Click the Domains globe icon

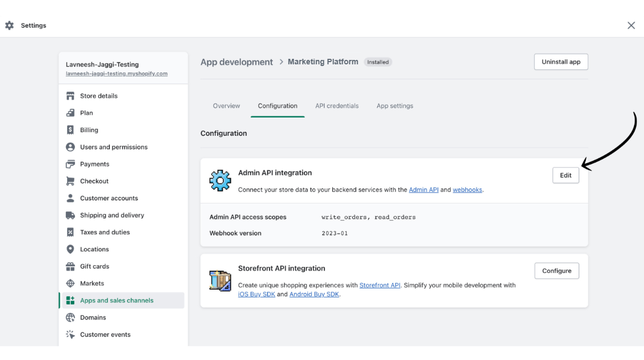tap(70, 317)
